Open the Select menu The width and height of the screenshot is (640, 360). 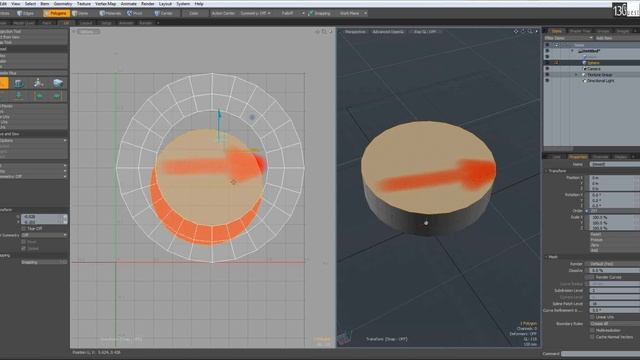[x=31, y=4]
